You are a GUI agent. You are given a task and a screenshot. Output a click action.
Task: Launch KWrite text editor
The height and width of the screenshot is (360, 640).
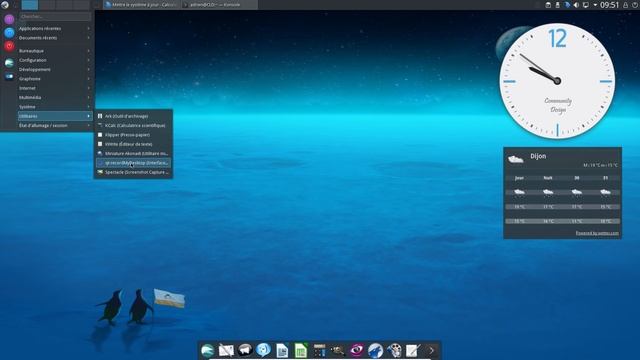[x=133, y=144]
